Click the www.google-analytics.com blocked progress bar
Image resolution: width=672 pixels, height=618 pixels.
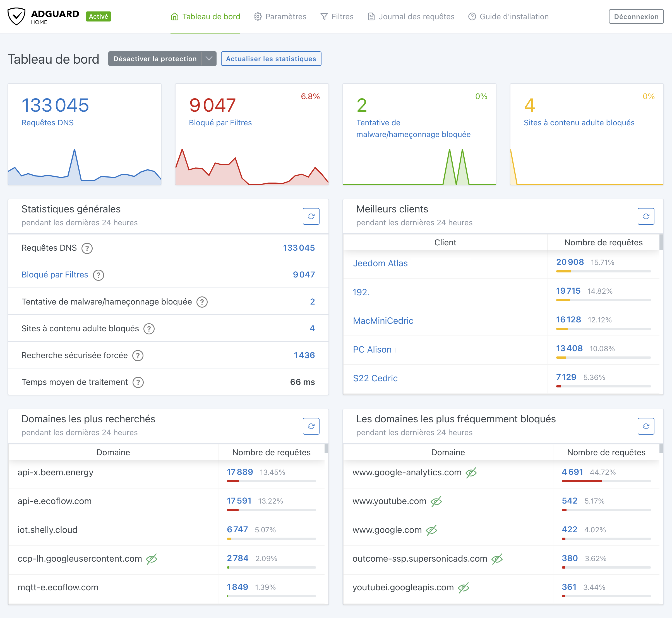pos(606,481)
